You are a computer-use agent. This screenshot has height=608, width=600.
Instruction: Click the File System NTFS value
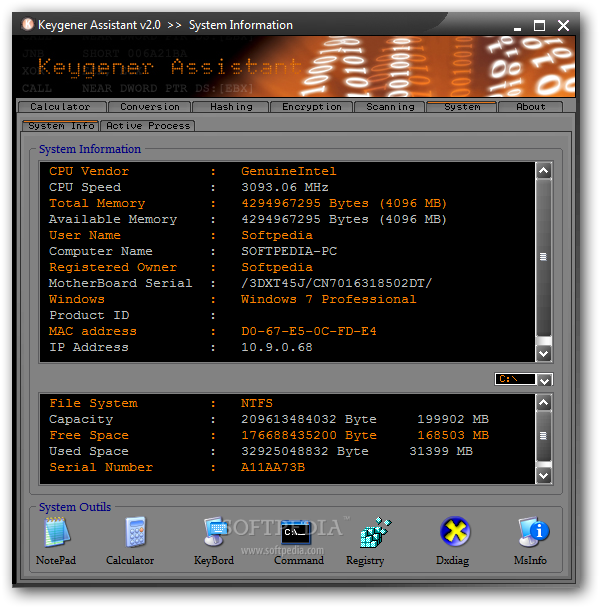click(x=257, y=403)
